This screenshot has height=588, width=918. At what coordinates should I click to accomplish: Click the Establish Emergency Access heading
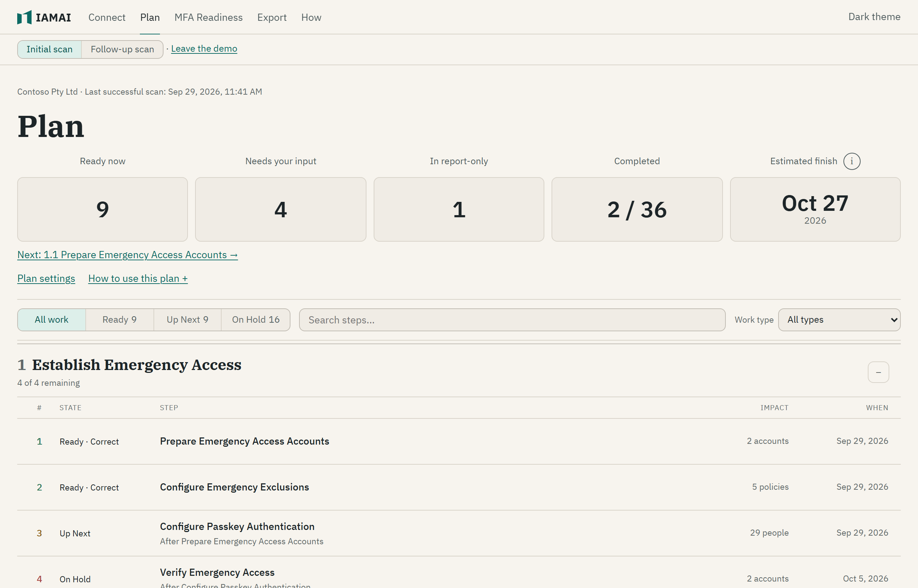pos(137,365)
